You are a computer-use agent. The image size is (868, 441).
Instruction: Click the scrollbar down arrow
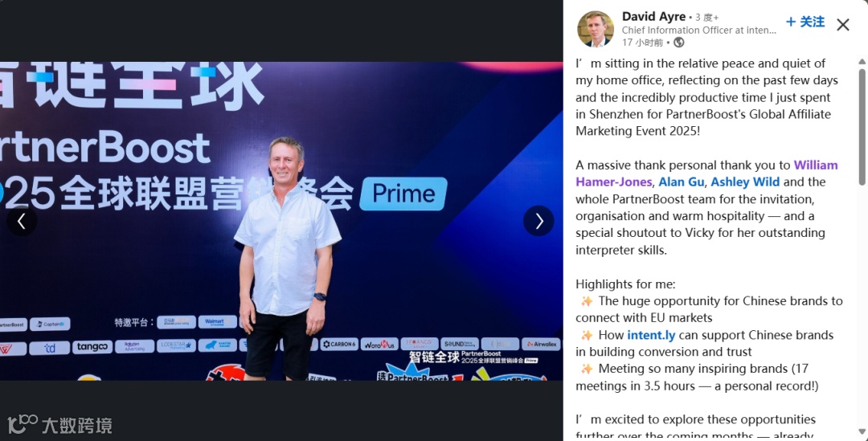(x=862, y=431)
